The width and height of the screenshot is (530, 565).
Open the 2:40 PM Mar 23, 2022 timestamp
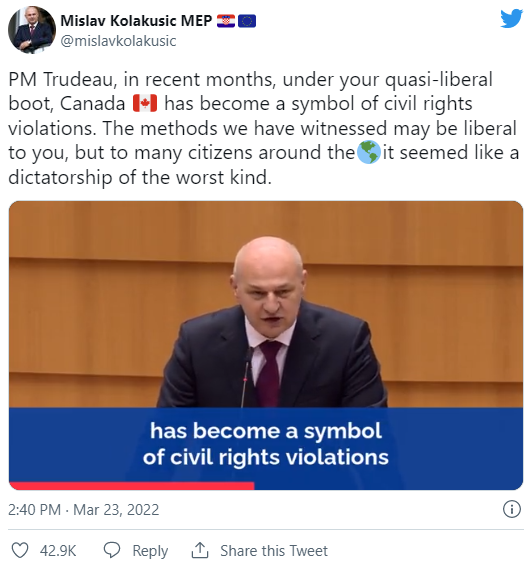[x=84, y=510]
